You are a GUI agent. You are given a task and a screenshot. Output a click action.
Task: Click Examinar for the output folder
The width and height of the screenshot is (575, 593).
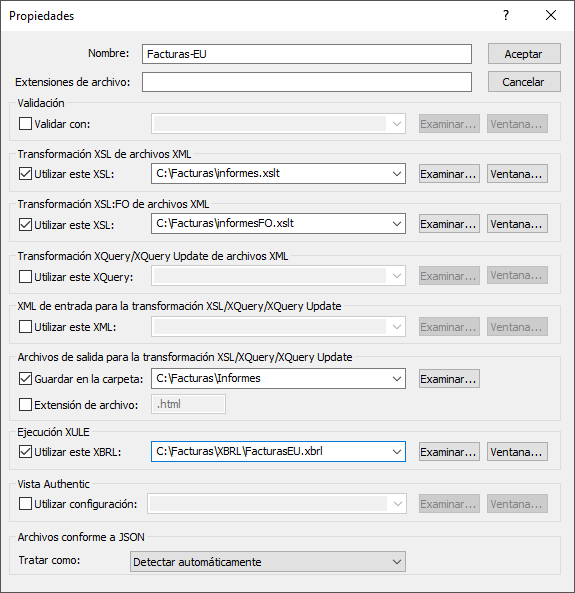click(x=449, y=379)
